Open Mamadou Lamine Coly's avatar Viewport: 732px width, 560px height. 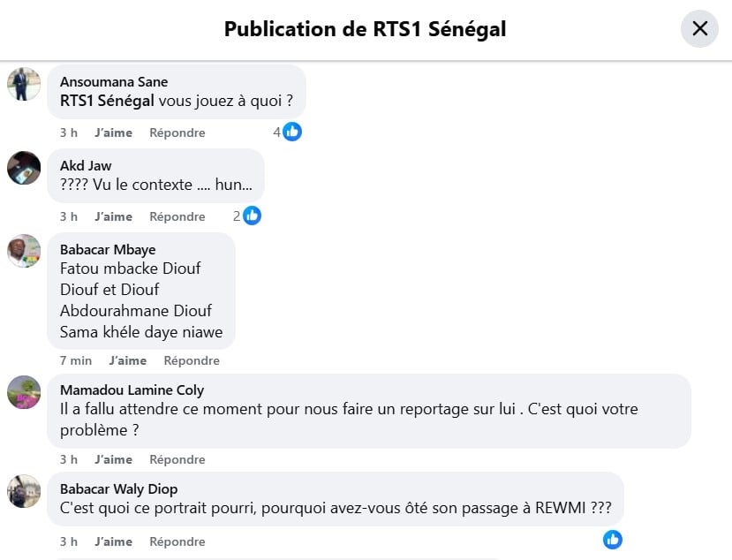point(24,392)
